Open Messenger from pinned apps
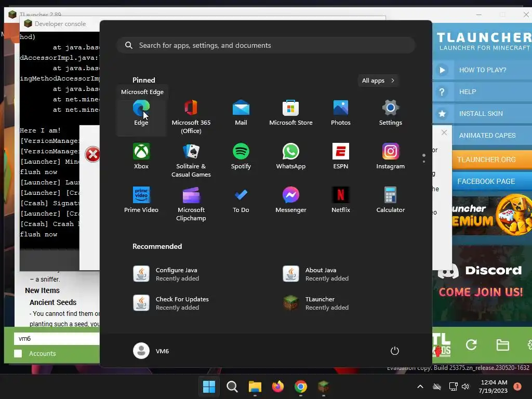Viewport: 532px width, 399px height. [291, 200]
